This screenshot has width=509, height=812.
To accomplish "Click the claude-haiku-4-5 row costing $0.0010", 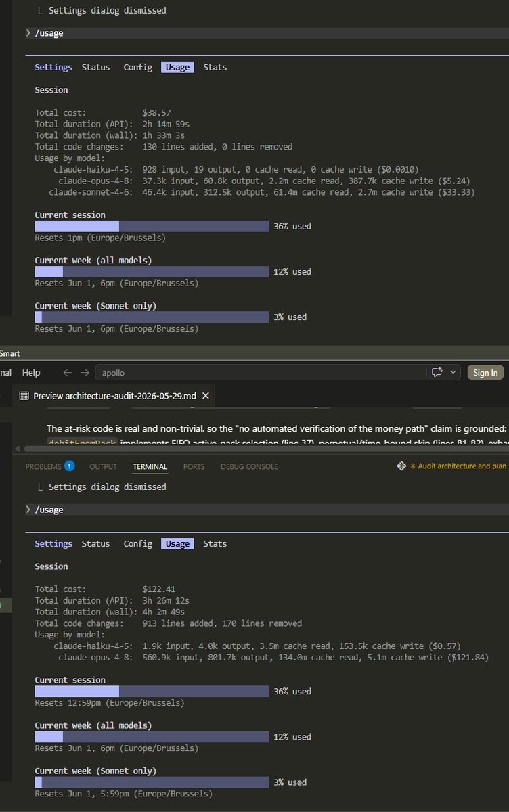I will (x=236, y=169).
